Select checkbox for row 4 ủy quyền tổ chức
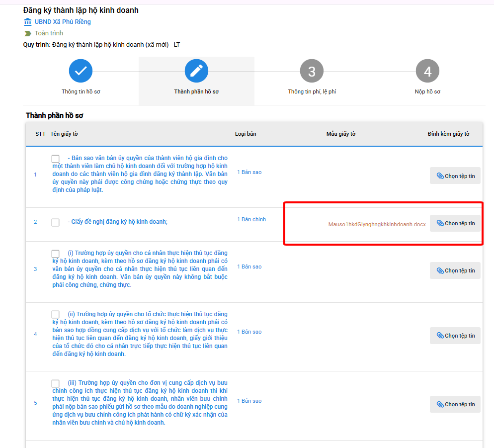The width and height of the screenshot is (494, 448). coord(56,315)
